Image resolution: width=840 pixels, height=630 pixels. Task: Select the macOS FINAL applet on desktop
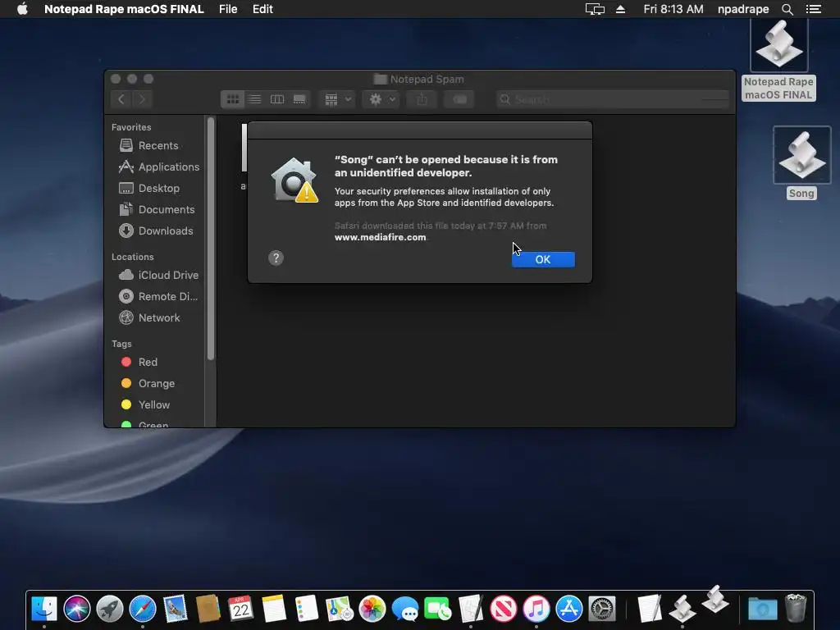[x=779, y=45]
